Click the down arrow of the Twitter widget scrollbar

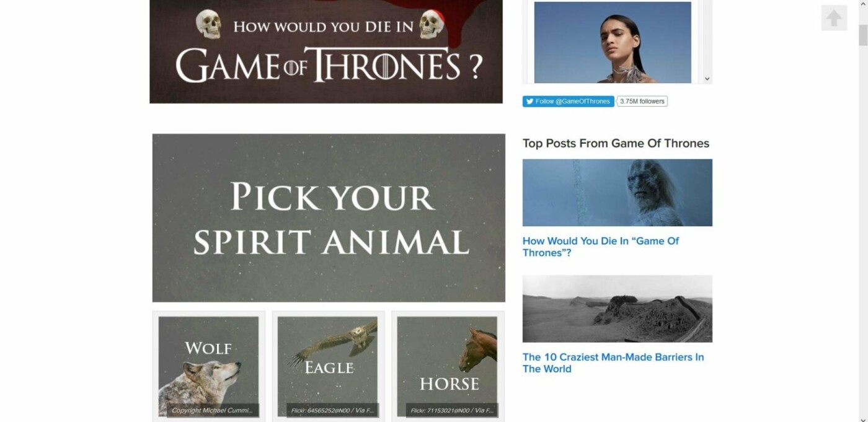(706, 79)
